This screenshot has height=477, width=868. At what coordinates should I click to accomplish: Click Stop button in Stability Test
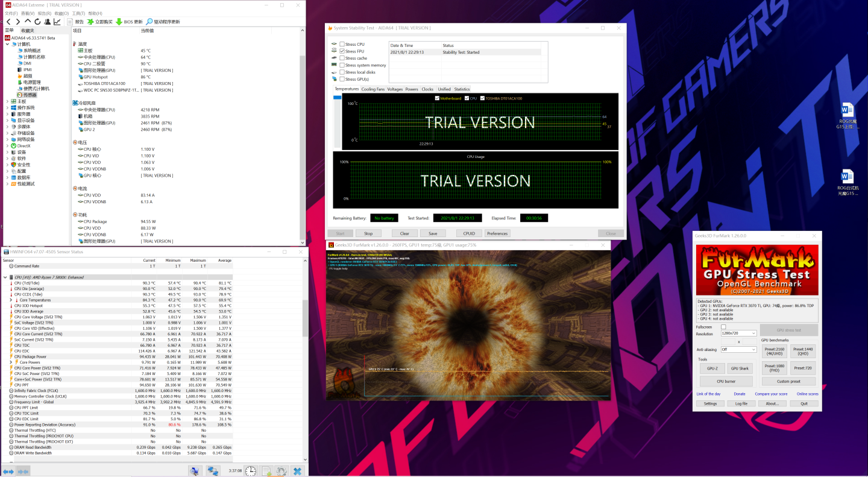pos(368,233)
